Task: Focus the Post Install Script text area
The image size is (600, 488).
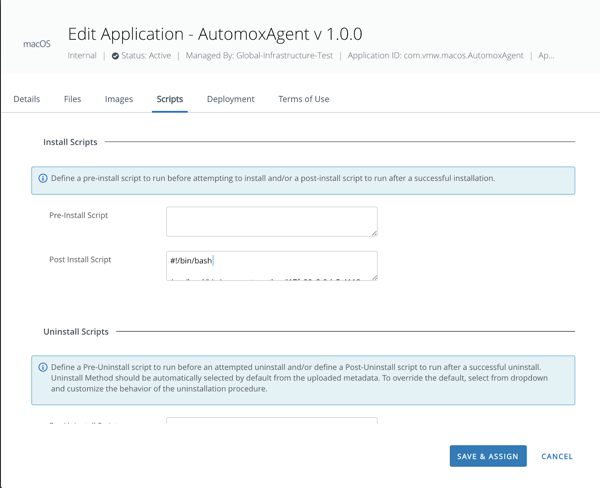Action: pyautogui.click(x=272, y=266)
